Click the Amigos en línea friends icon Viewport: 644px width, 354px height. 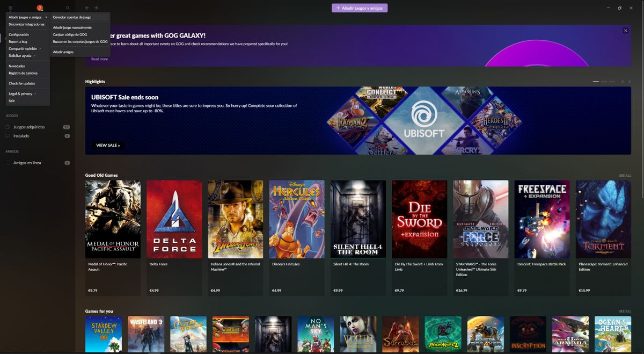[x=7, y=162]
